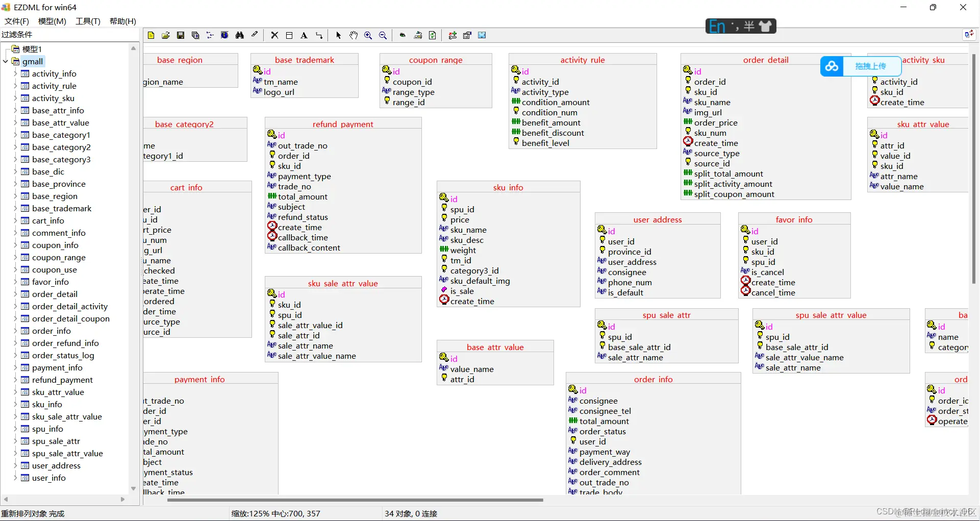Viewport: 980px width, 521px height.
Task: Select activity_rule in the tree
Action: (x=54, y=86)
